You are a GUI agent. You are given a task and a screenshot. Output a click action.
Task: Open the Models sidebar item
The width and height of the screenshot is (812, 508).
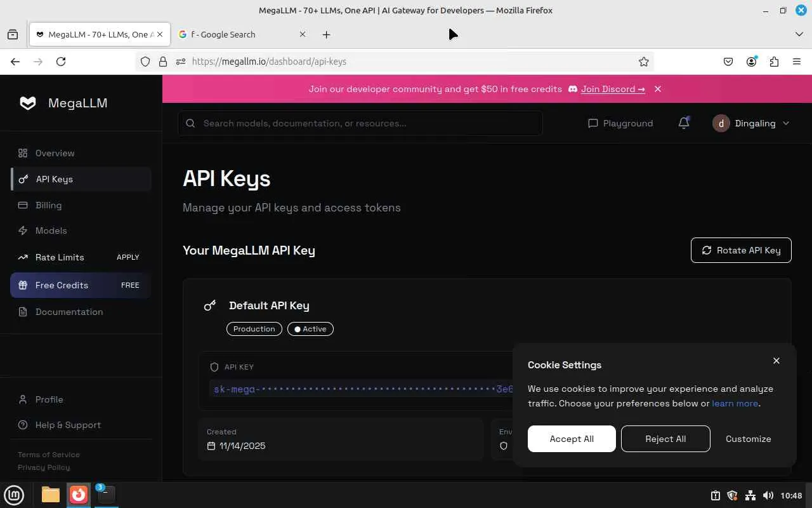click(x=81, y=231)
